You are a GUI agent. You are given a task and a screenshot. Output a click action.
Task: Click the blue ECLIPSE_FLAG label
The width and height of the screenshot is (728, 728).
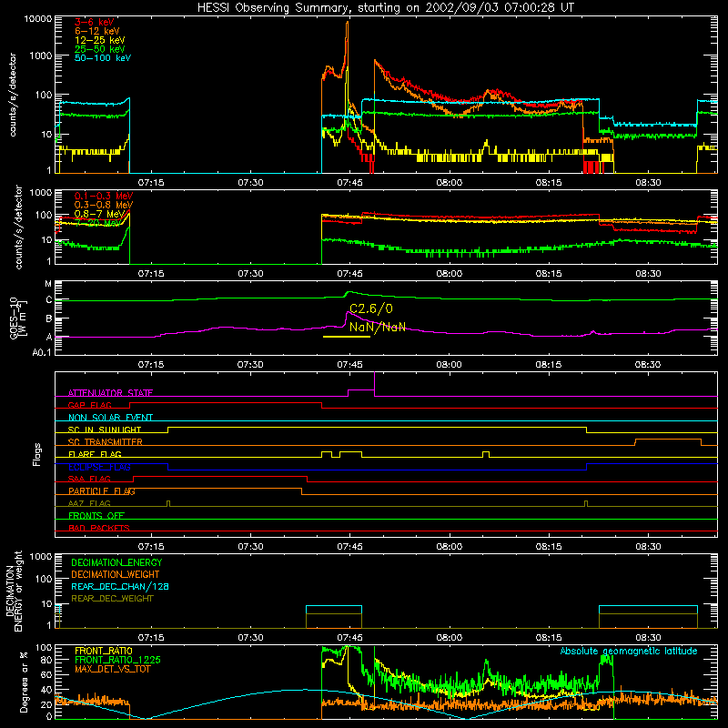click(99, 467)
